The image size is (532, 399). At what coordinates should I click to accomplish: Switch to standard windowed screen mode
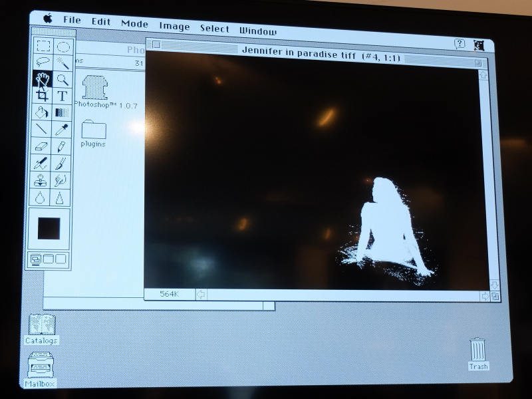point(36,259)
